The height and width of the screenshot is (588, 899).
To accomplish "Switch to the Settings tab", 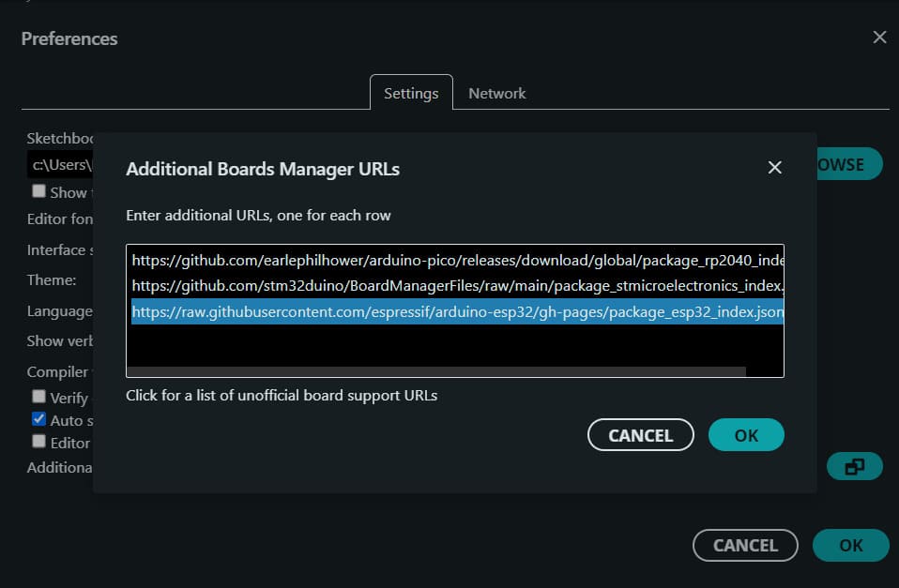I will (x=411, y=93).
